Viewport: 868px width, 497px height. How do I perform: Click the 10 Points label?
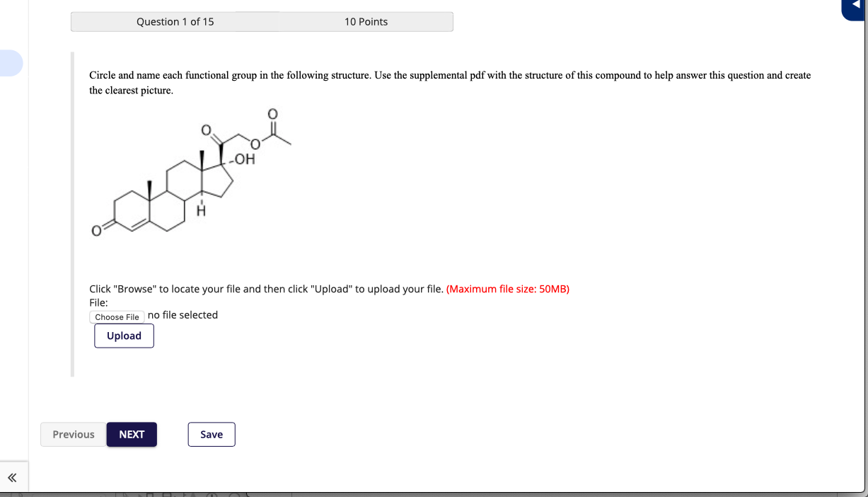point(366,21)
